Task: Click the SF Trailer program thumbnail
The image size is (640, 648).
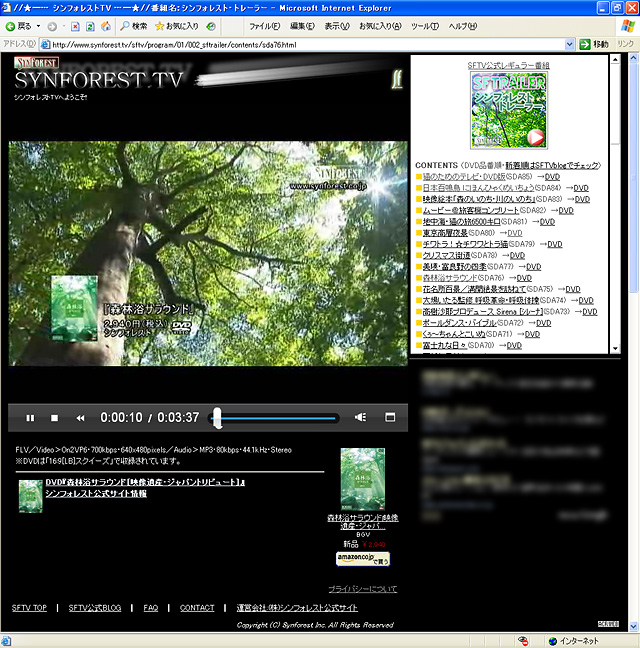Action: coord(509,111)
